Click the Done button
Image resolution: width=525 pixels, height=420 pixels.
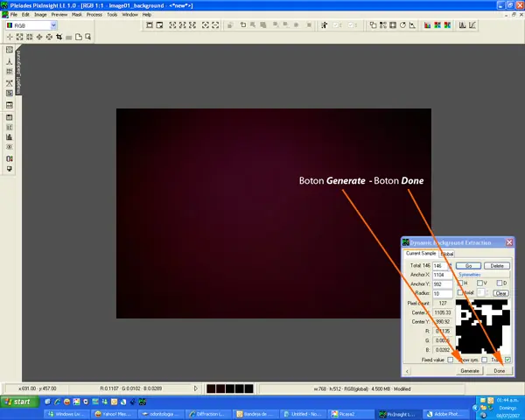click(500, 371)
